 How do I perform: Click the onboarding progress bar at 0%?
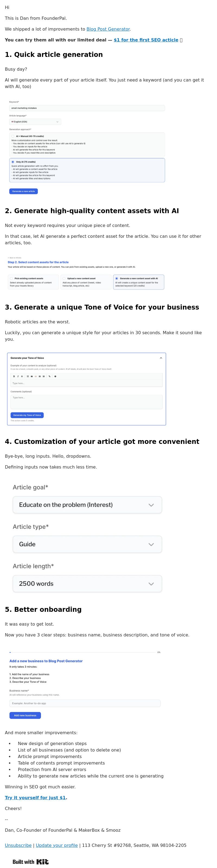83,652
